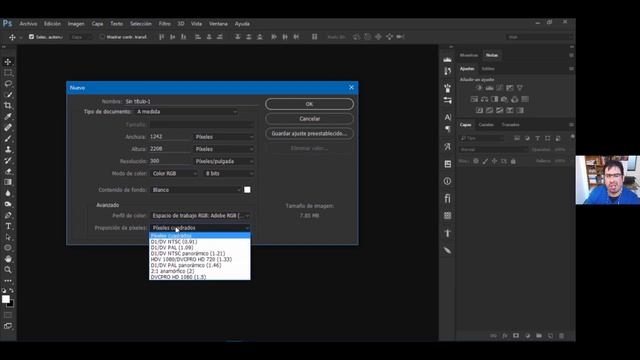The image size is (640, 360).
Task: Open the Ventana menu
Action: (x=218, y=24)
